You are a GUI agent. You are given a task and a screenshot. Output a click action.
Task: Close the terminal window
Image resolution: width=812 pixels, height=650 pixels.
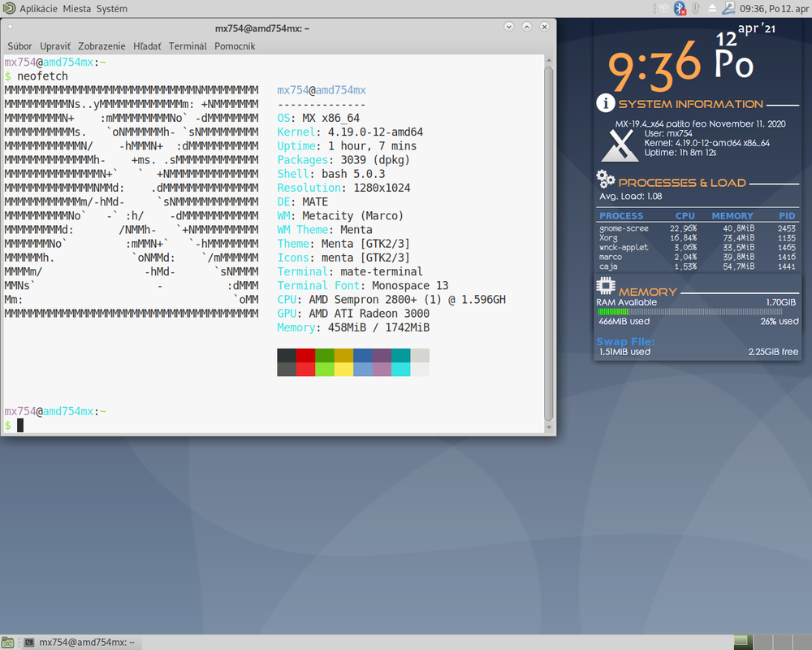(544, 27)
